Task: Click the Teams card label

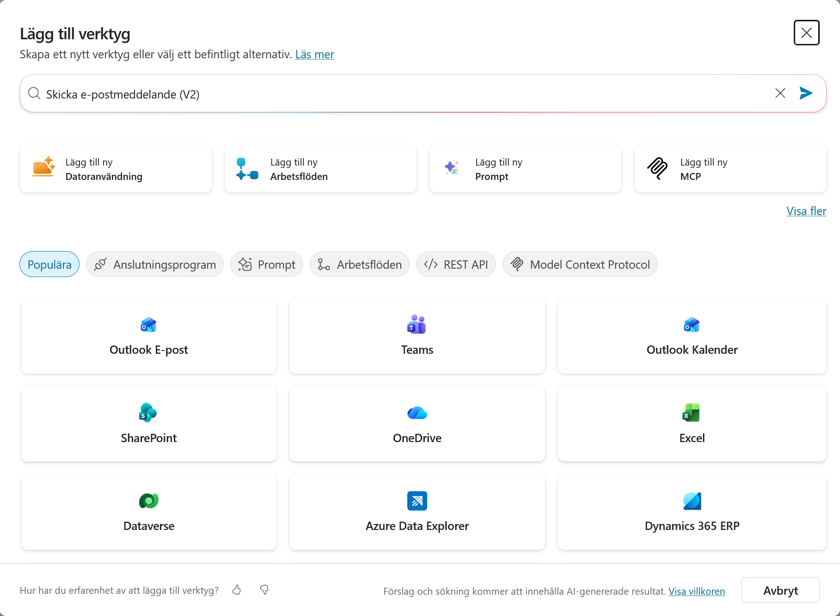Action: 417,350
